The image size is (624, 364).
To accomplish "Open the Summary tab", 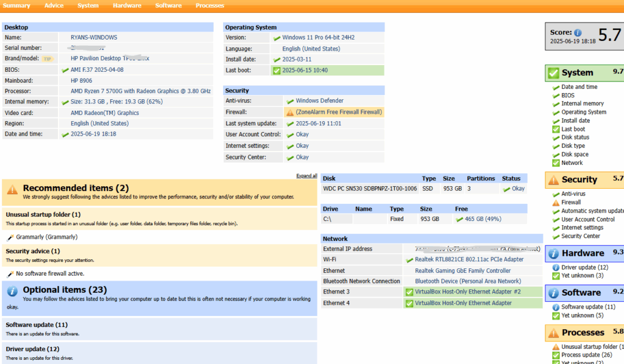I will [x=16, y=5].
